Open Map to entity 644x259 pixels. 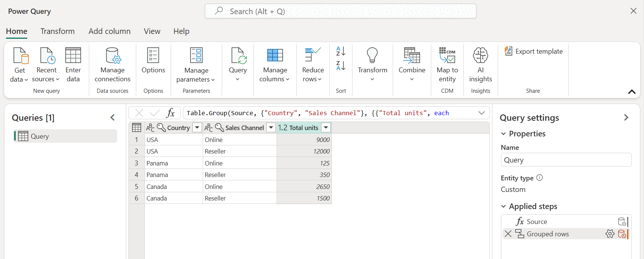point(447,65)
